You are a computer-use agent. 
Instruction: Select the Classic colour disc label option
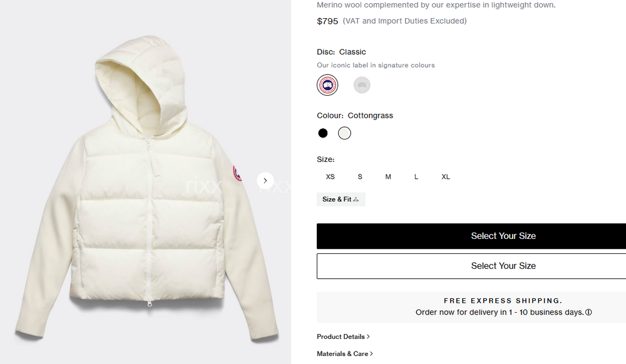pos(327,85)
